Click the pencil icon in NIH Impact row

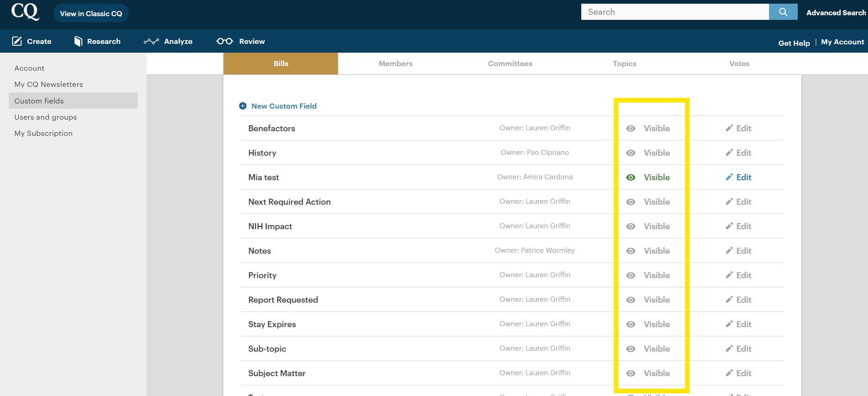[729, 226]
